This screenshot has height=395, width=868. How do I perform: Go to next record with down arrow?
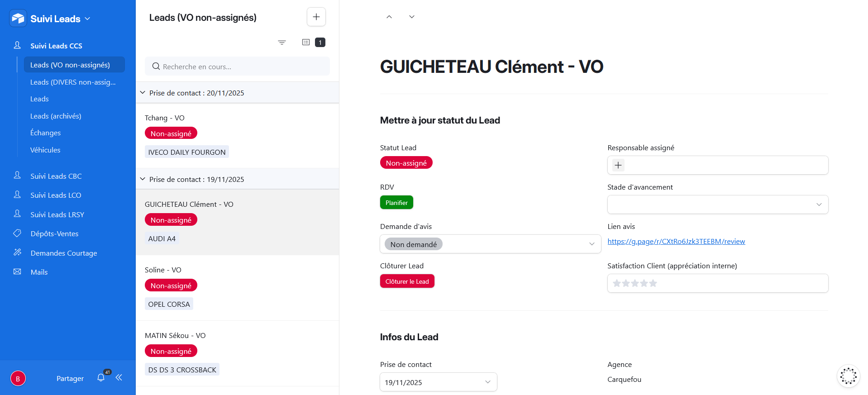point(412,17)
